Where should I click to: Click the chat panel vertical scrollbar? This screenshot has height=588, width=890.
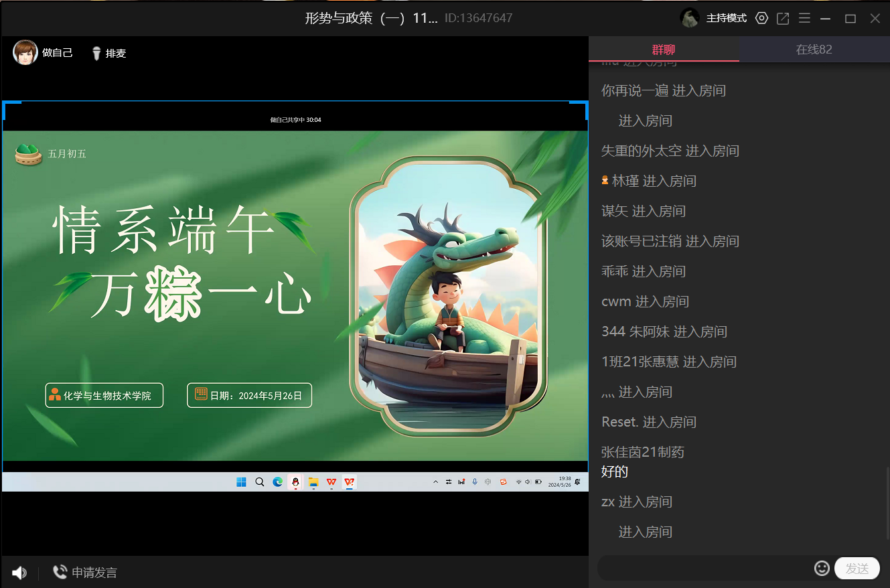(x=887, y=502)
